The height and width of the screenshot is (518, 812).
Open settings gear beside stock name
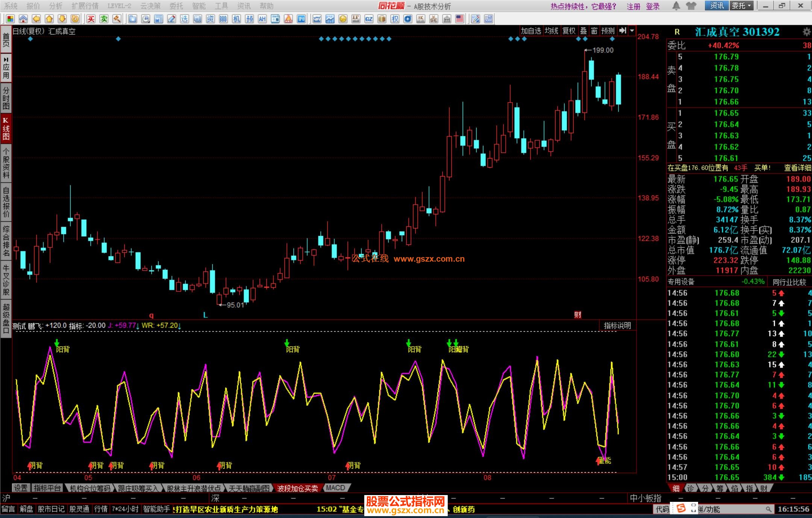click(806, 32)
